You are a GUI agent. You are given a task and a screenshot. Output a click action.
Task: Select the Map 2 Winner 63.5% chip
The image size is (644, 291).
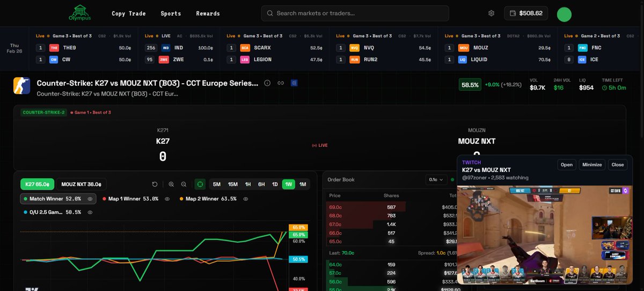[x=214, y=199]
